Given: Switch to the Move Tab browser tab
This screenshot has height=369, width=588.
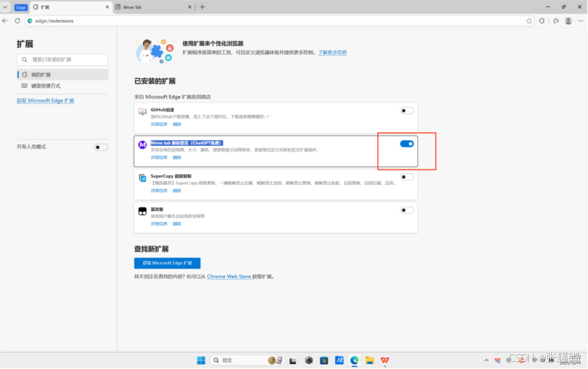Looking at the screenshot, I should (x=154, y=7).
